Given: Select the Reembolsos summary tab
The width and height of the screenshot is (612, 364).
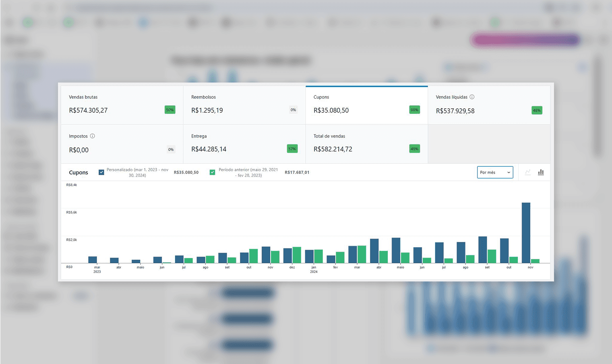Looking at the screenshot, I should 244,105.
